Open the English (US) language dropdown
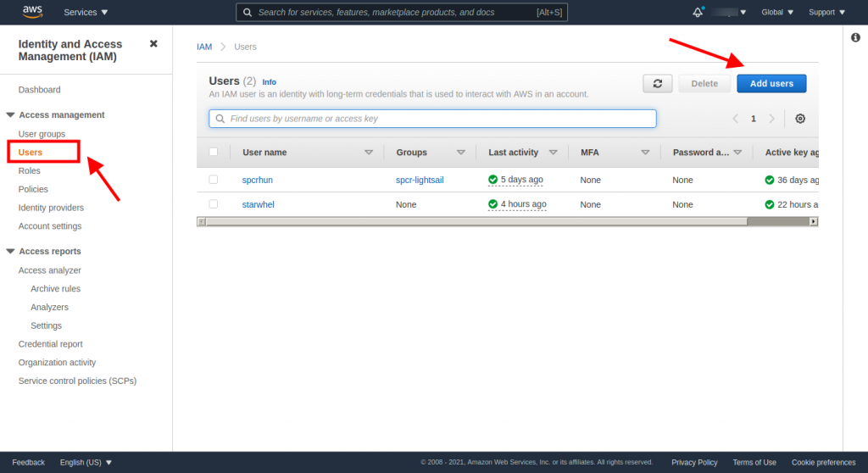The height and width of the screenshot is (473, 868). click(86, 463)
